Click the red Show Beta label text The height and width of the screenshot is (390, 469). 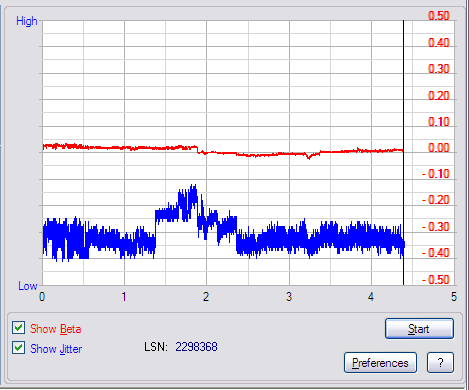[x=56, y=329]
